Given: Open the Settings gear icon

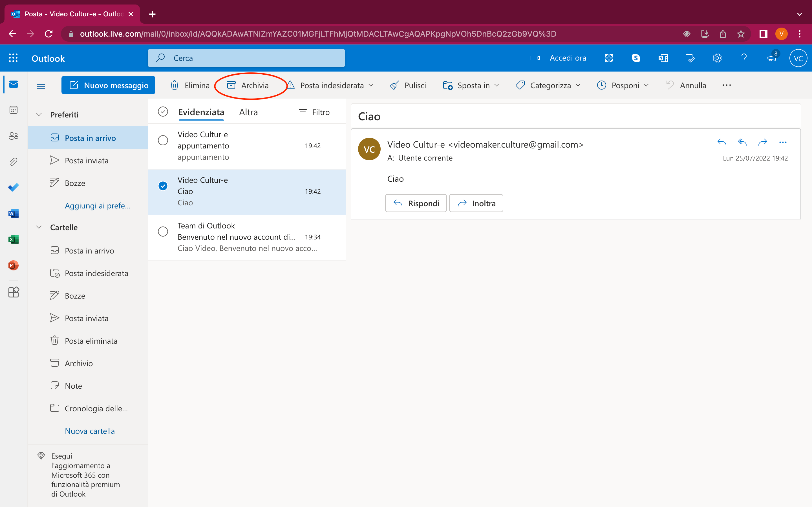Looking at the screenshot, I should (717, 58).
